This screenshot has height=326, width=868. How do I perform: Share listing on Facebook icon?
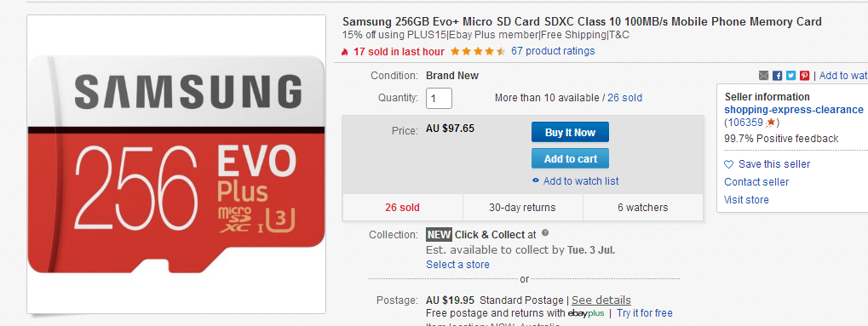coord(777,75)
